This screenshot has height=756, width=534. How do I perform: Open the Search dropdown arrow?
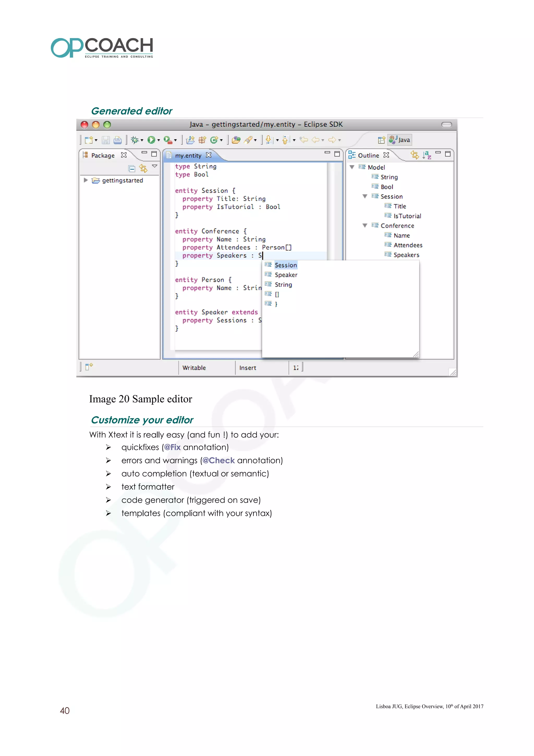(255, 140)
